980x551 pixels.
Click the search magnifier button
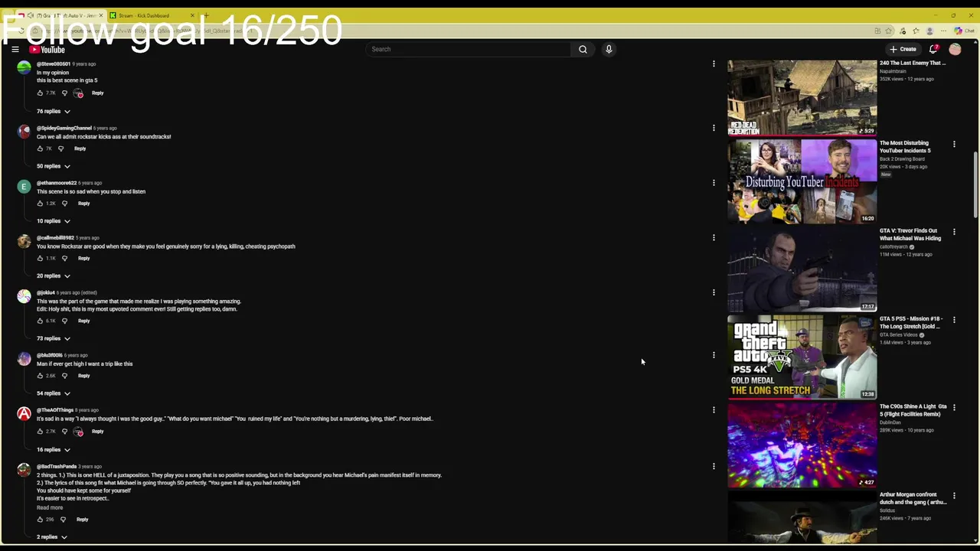pyautogui.click(x=583, y=49)
